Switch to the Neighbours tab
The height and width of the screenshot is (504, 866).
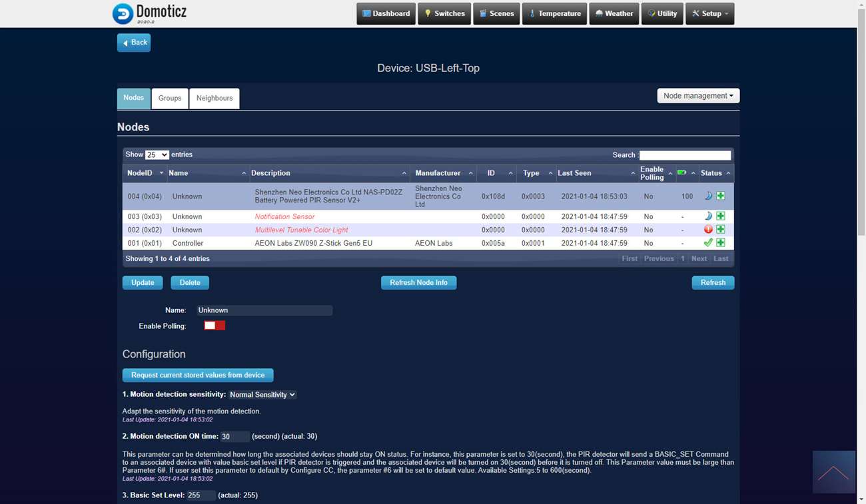point(215,99)
